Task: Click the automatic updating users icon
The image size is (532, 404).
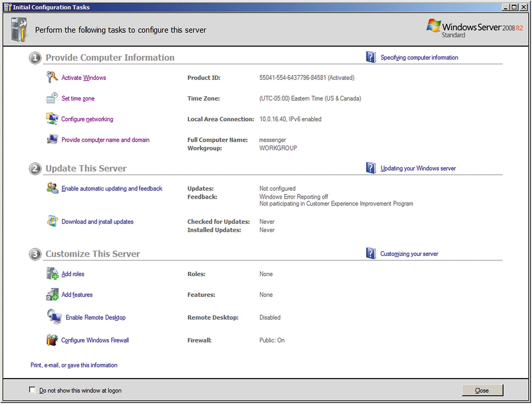Action: [x=52, y=188]
